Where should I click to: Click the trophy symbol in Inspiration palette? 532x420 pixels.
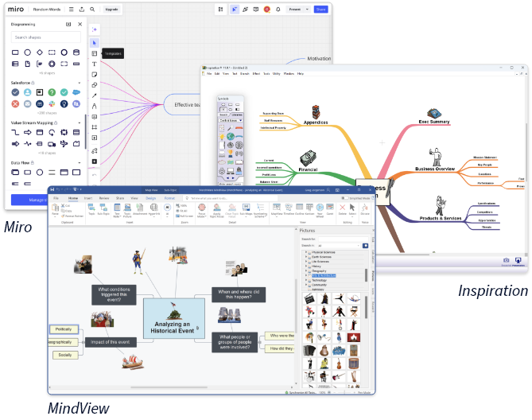pyautogui.click(x=231, y=154)
